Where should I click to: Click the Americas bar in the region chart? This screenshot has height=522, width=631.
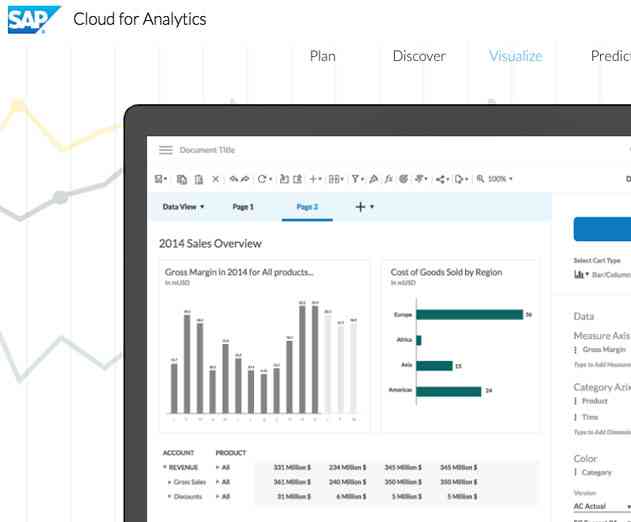[x=449, y=391]
